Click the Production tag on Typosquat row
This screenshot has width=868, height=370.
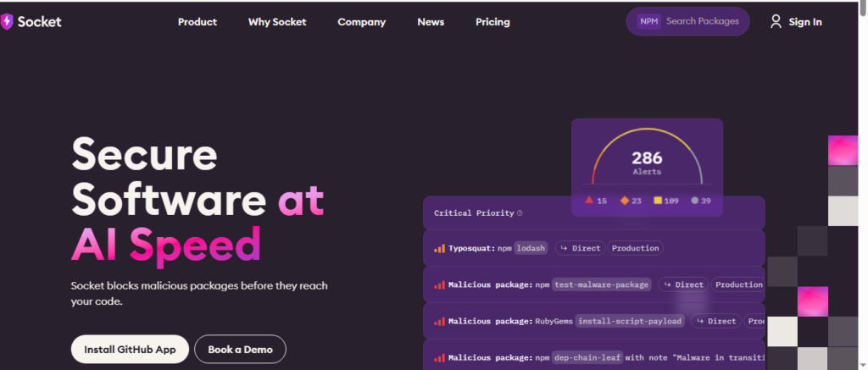[x=636, y=248]
